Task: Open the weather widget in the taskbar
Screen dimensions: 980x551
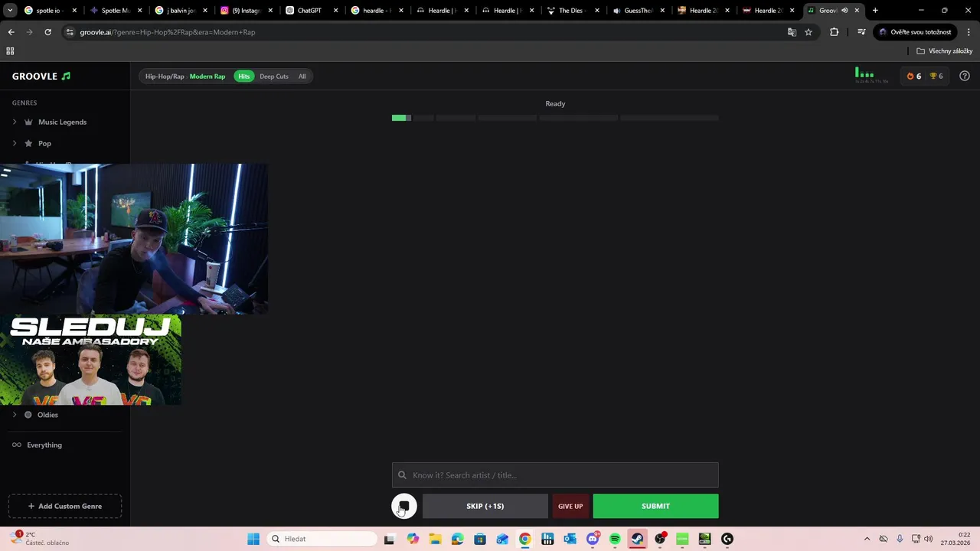Action: (x=38, y=539)
